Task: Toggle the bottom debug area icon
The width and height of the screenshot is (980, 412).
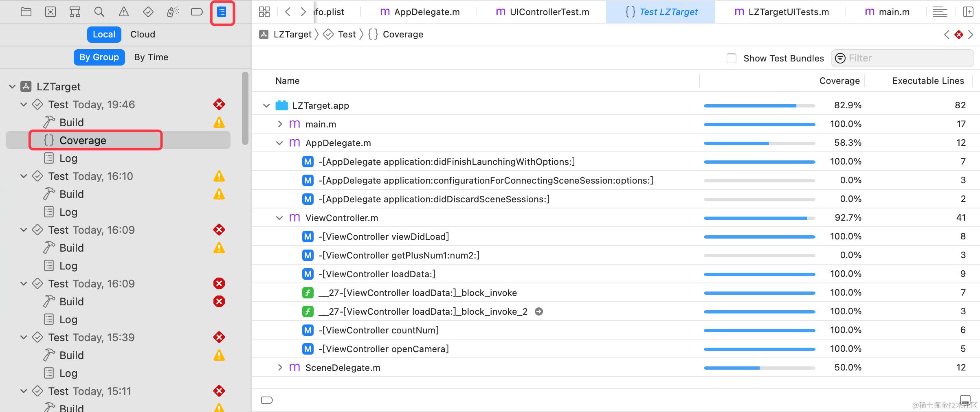Action: click(x=965, y=399)
